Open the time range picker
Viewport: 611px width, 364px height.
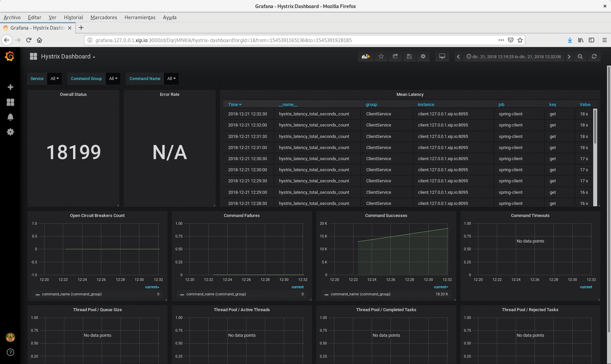[x=513, y=57]
